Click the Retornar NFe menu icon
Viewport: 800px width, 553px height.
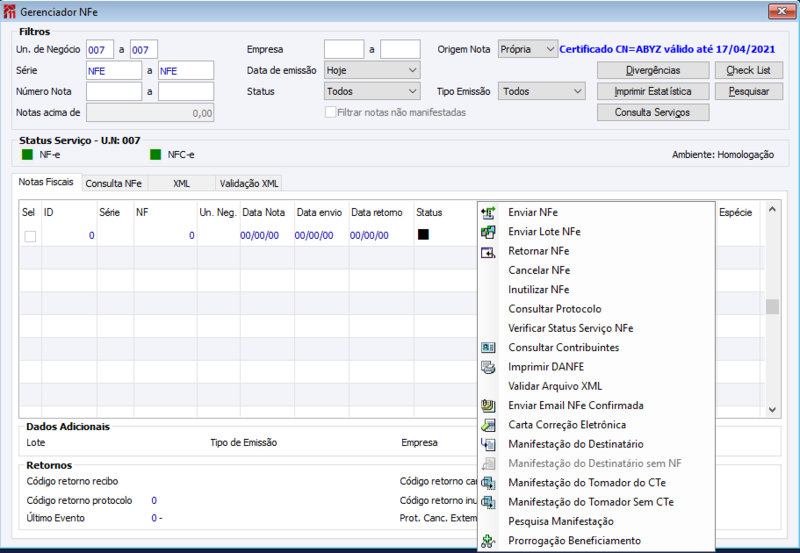488,251
